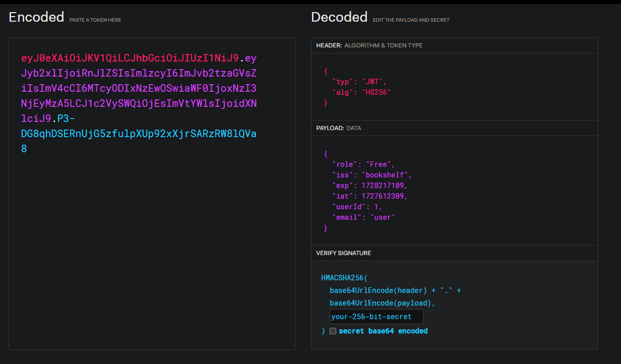Click the HMACSHA256( text

pos(345,278)
